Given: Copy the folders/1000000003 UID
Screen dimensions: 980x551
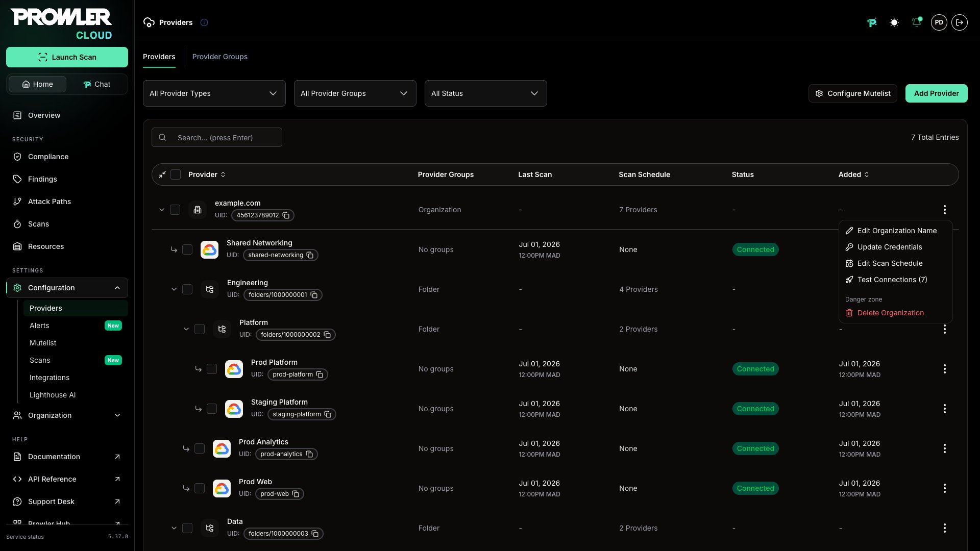Looking at the screenshot, I should [315, 534].
